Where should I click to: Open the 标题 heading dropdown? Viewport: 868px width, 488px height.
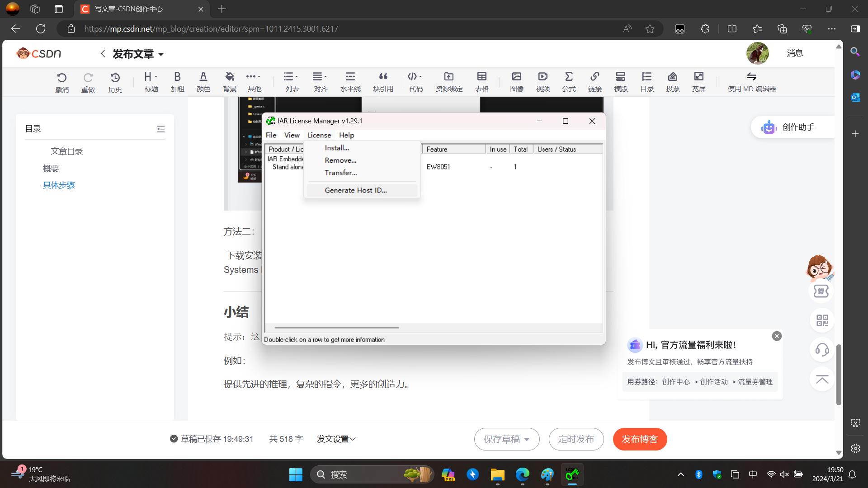click(151, 81)
